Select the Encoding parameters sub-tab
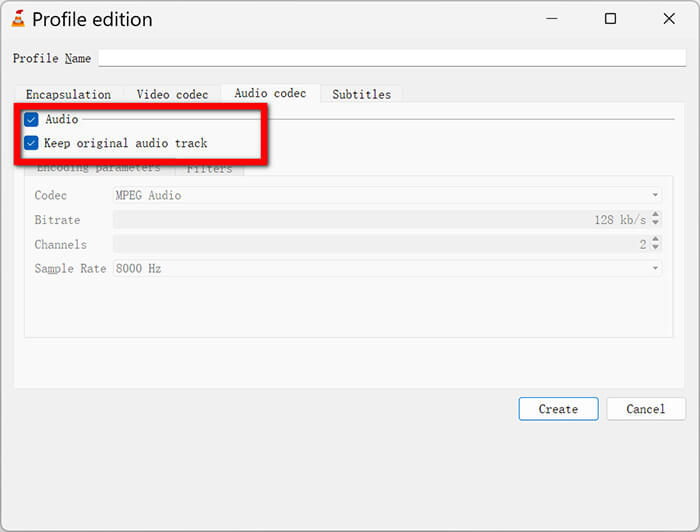This screenshot has height=532, width=700. pos(98,169)
